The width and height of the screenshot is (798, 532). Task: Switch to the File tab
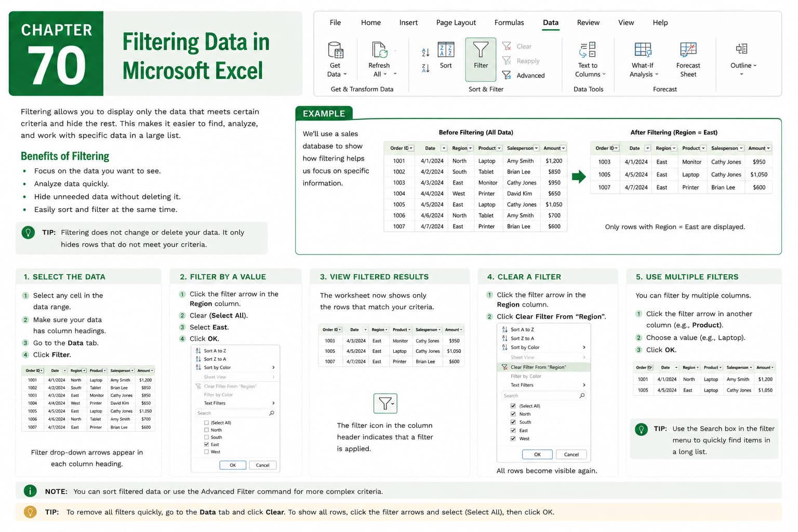[x=336, y=22]
